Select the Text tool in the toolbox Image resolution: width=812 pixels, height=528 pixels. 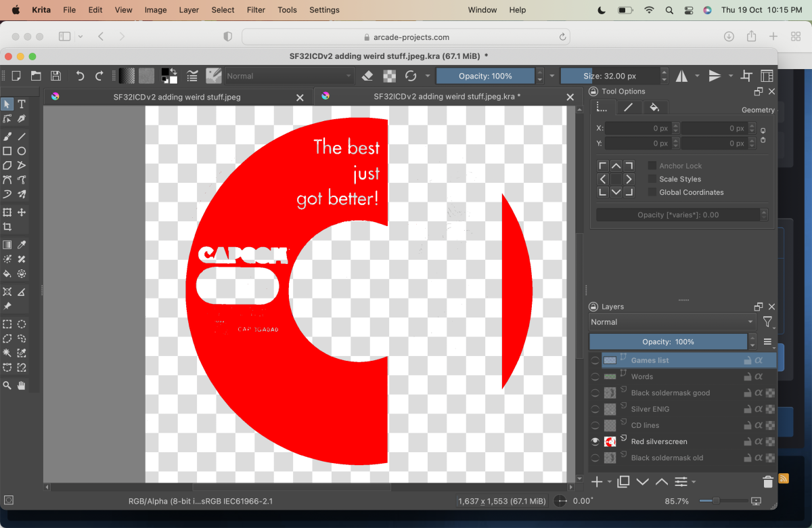pyautogui.click(x=22, y=104)
